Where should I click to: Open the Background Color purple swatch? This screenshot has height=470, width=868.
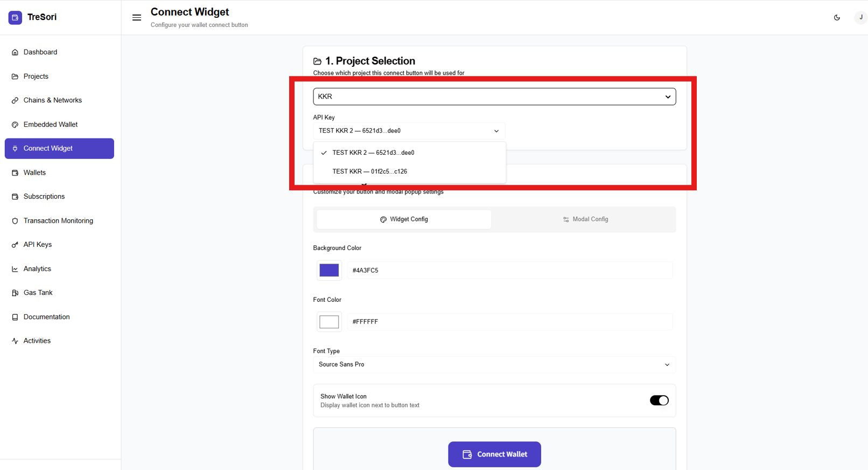coord(329,270)
